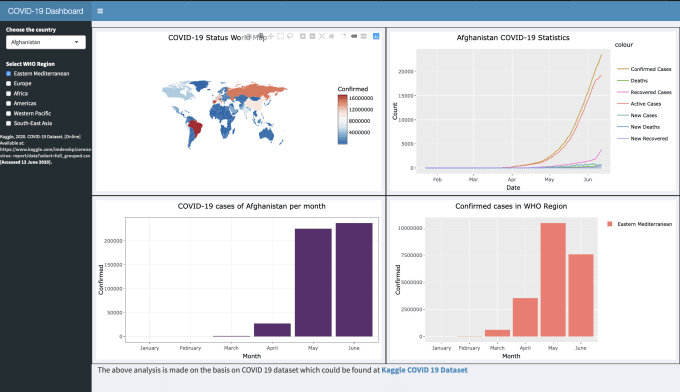
Task: Enable the Africa region checkbox
Action: click(8, 94)
